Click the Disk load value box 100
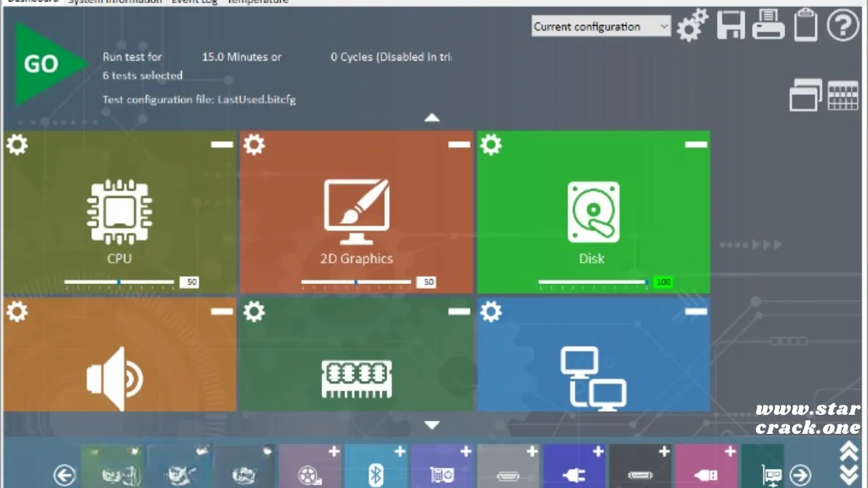This screenshot has height=488, width=868. [x=663, y=282]
